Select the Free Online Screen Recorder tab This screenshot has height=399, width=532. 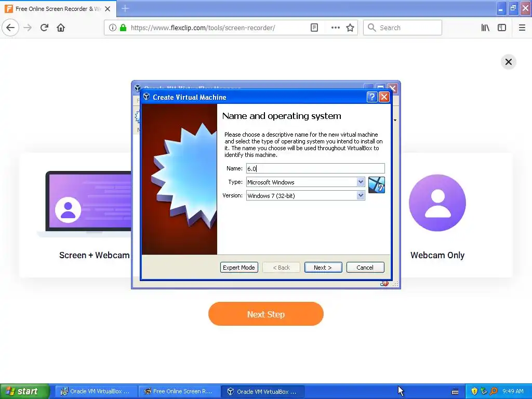pyautogui.click(x=58, y=9)
